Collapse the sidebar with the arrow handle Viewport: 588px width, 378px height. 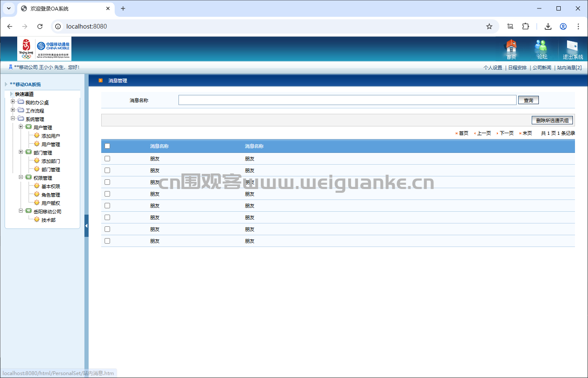(x=87, y=226)
